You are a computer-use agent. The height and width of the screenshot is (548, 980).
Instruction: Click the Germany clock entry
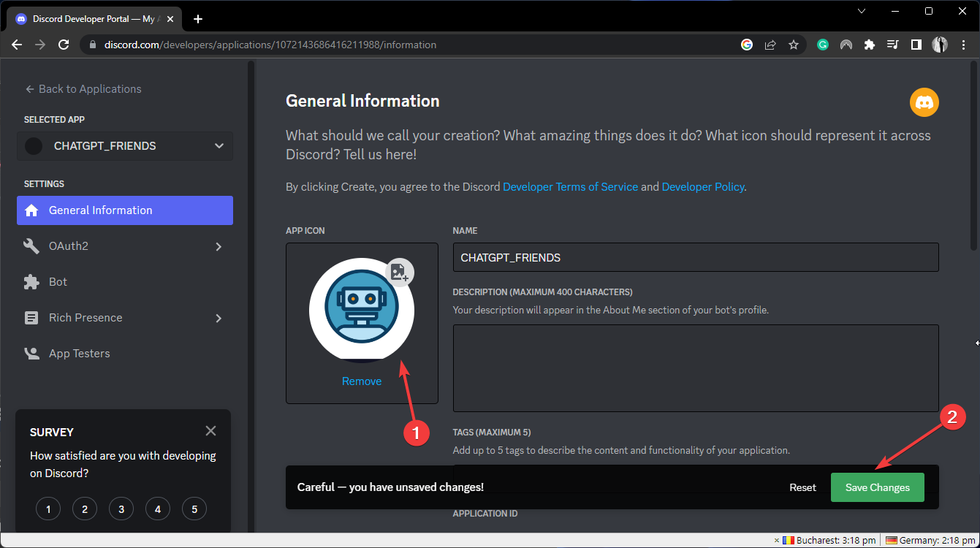point(931,541)
